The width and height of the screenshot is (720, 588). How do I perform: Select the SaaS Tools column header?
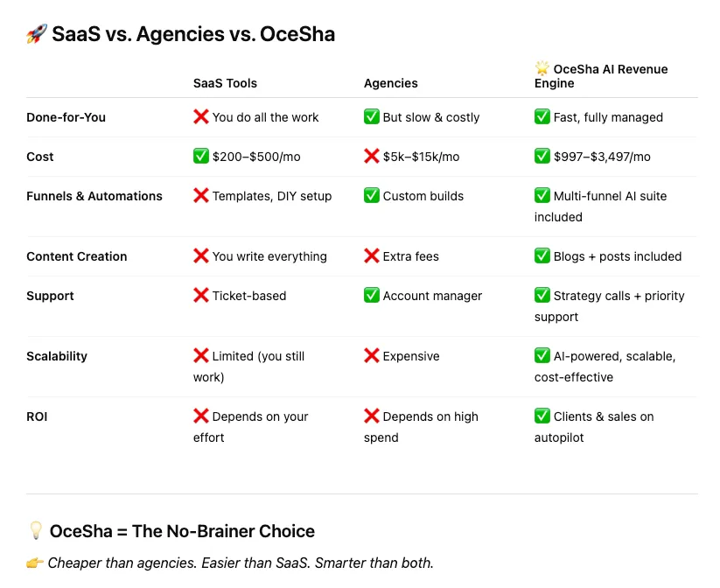click(225, 83)
